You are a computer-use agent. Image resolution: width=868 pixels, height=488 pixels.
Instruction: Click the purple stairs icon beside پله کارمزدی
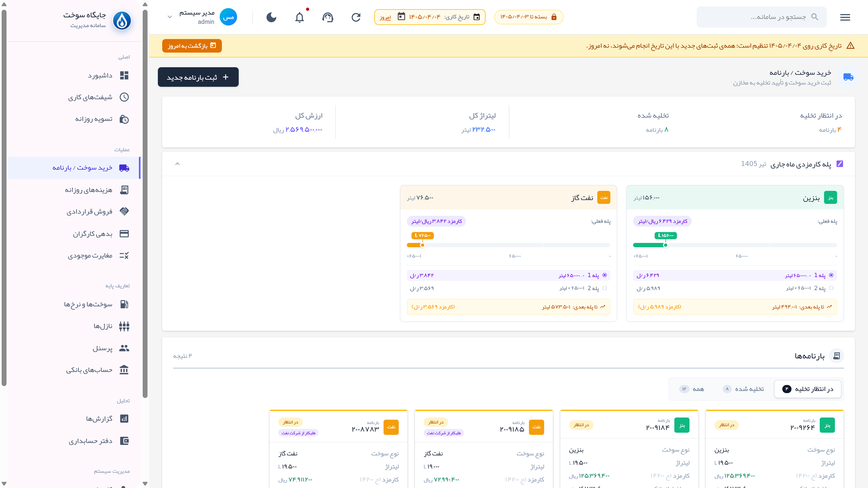840,164
